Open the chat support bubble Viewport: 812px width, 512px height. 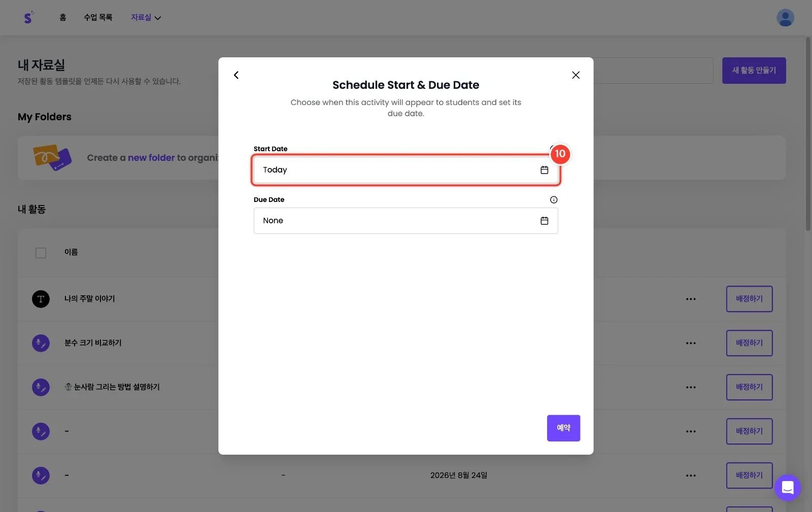pyautogui.click(x=787, y=488)
